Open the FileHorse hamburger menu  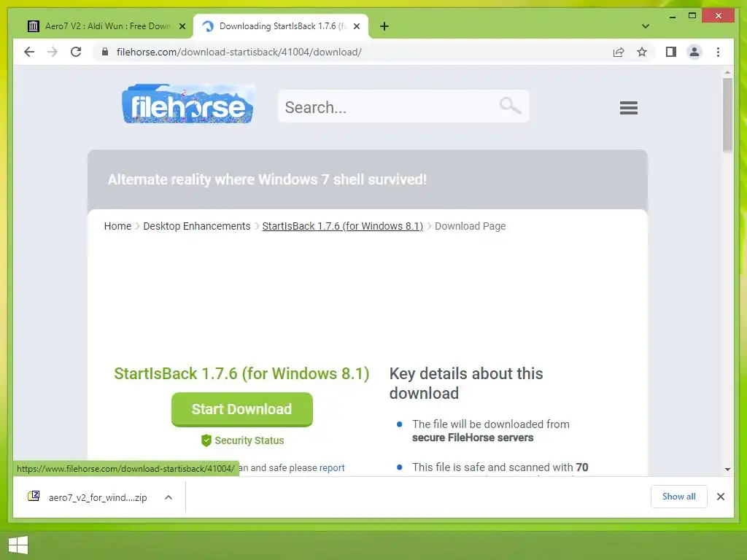628,108
